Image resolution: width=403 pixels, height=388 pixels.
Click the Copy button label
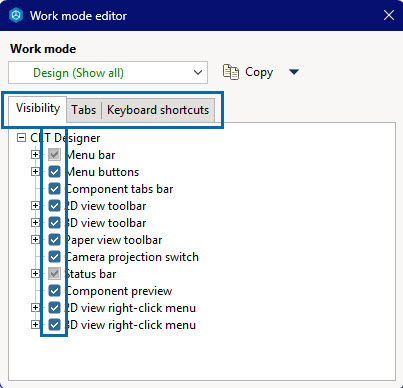pos(259,72)
